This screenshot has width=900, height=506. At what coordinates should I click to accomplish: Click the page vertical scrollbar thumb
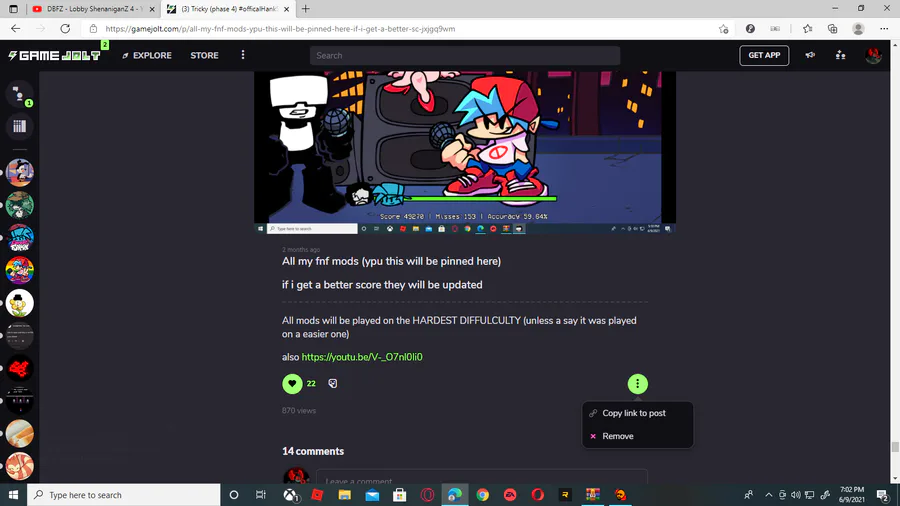(895, 446)
